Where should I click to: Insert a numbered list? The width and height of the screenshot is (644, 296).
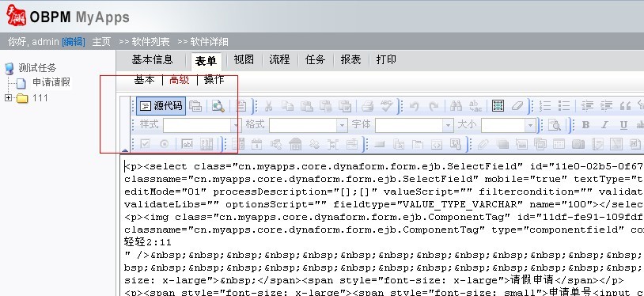click(545, 106)
